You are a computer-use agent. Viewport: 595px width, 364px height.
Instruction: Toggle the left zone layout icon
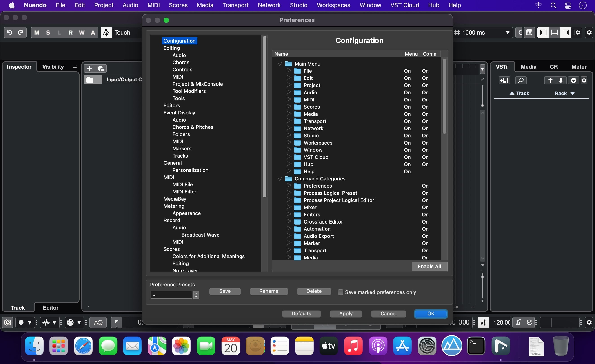pyautogui.click(x=543, y=33)
